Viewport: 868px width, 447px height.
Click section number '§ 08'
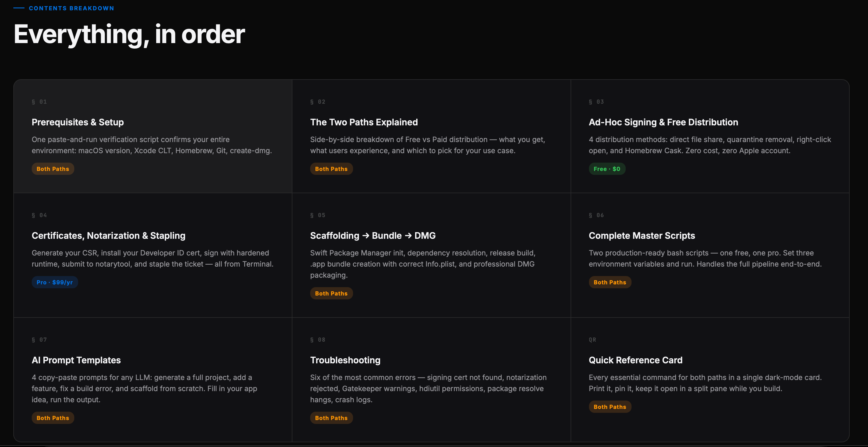click(x=318, y=340)
